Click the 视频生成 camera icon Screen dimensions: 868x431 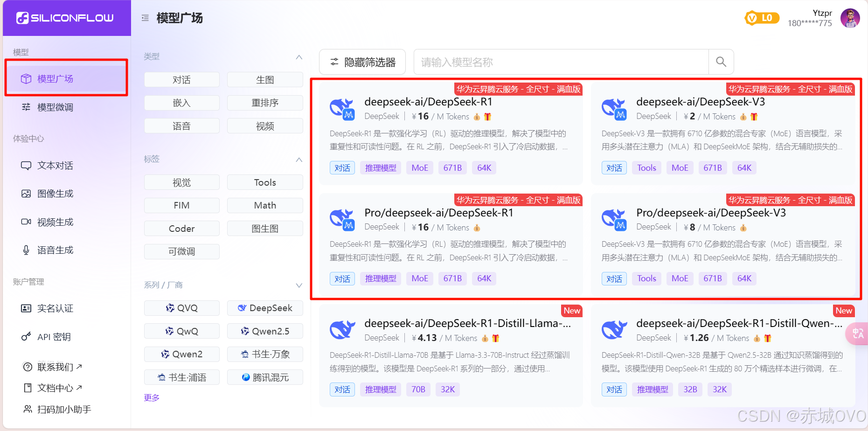(x=26, y=222)
